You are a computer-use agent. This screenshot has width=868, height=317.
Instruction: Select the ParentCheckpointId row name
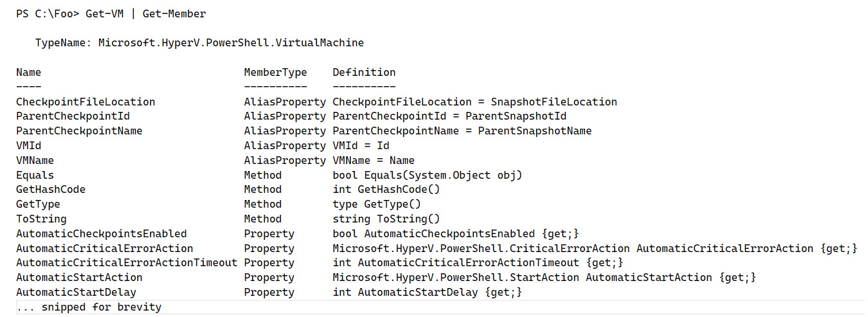[73, 116]
